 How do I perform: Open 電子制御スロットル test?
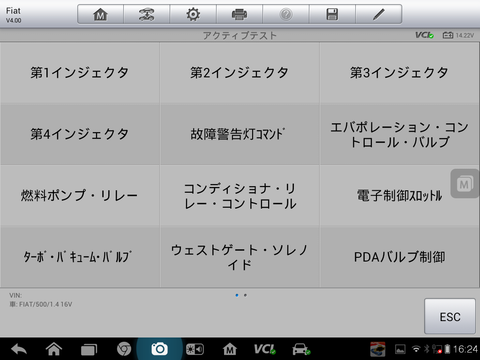tap(399, 195)
